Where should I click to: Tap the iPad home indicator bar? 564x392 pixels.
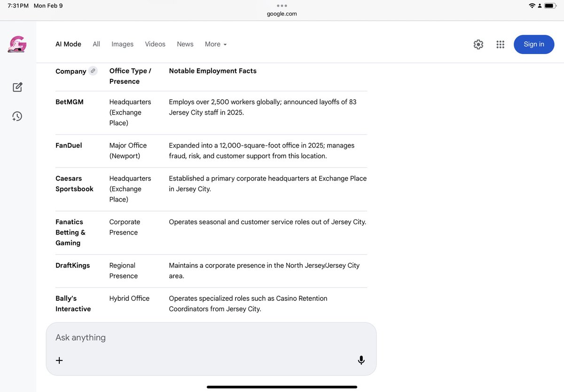pyautogui.click(x=282, y=387)
